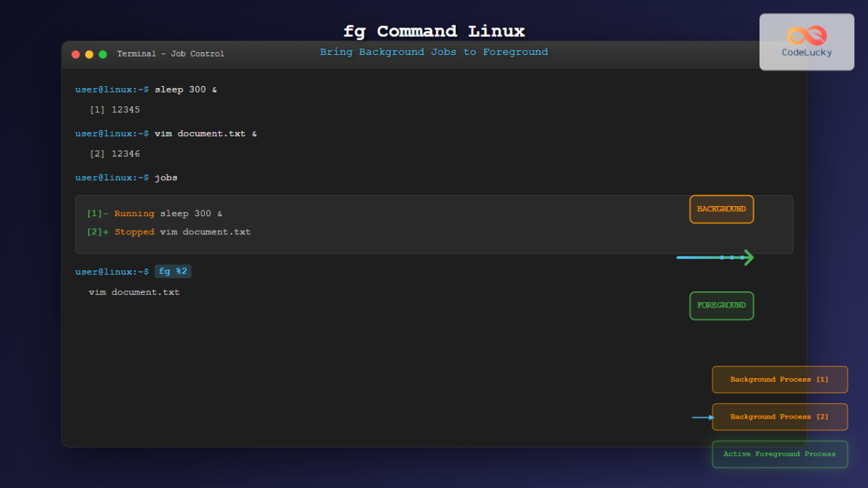Click the Active Foreground Process box

(779, 454)
